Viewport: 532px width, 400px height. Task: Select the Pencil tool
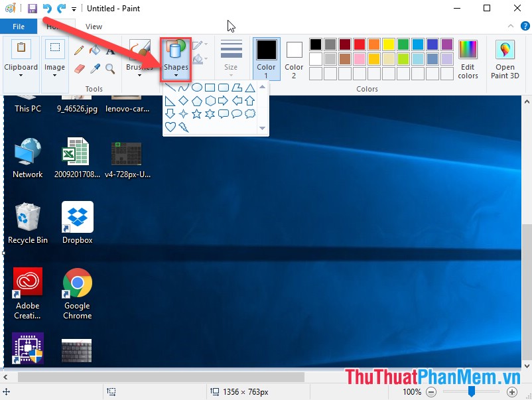(78, 51)
